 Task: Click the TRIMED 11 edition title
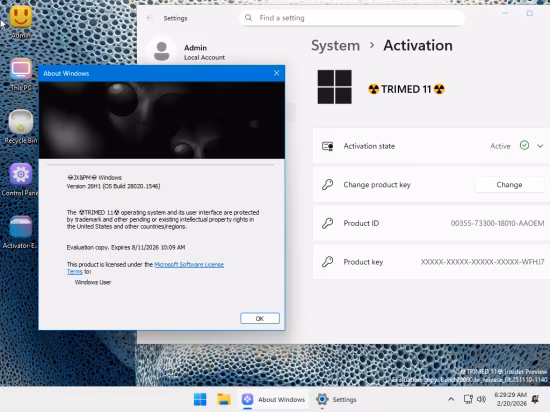pyautogui.click(x=406, y=89)
